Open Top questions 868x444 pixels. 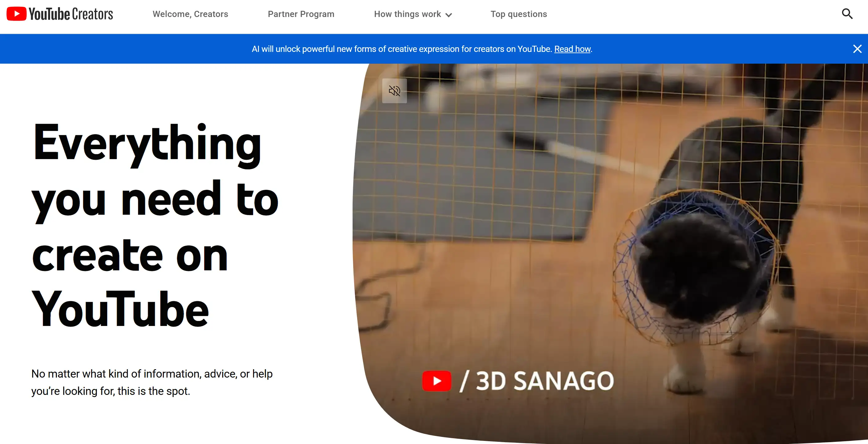point(519,14)
